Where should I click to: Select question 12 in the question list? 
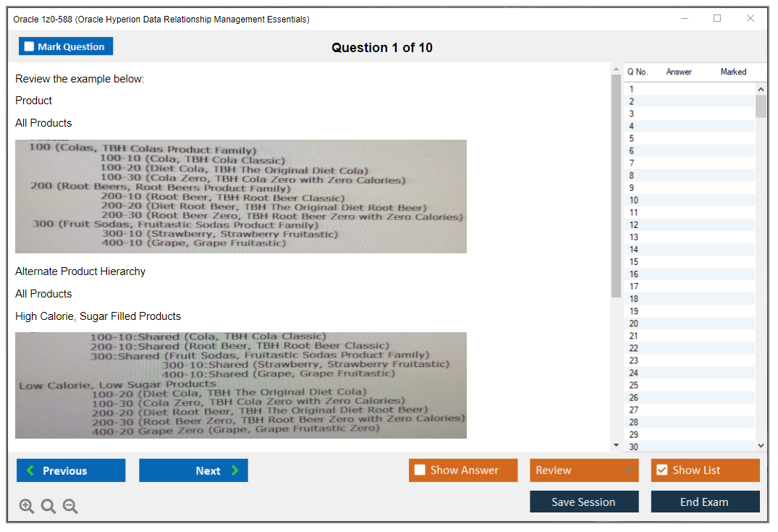(x=633, y=224)
